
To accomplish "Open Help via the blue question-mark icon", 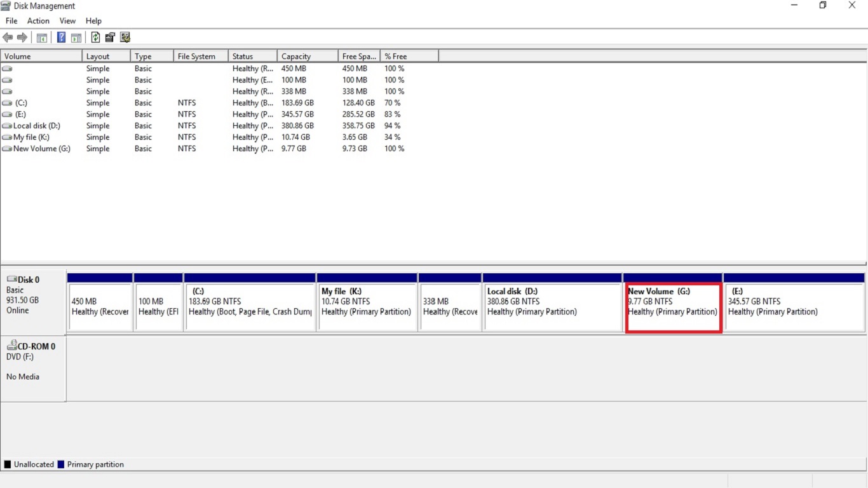I will (x=61, y=37).
